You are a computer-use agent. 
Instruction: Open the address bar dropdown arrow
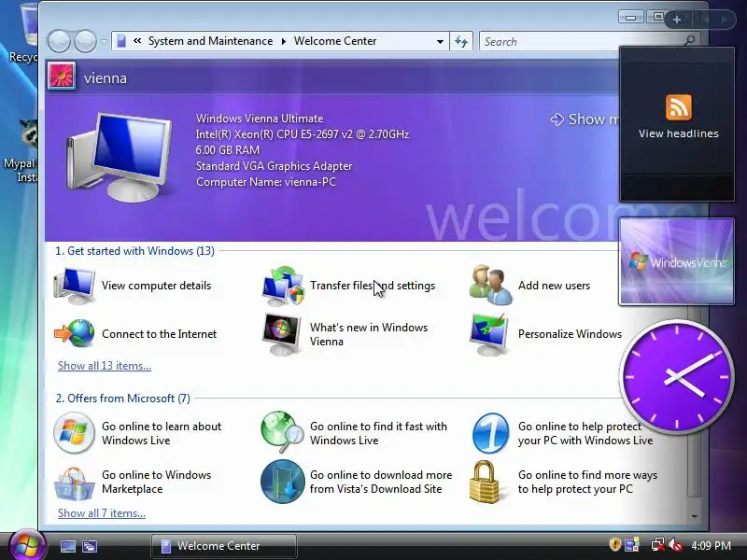coord(440,41)
